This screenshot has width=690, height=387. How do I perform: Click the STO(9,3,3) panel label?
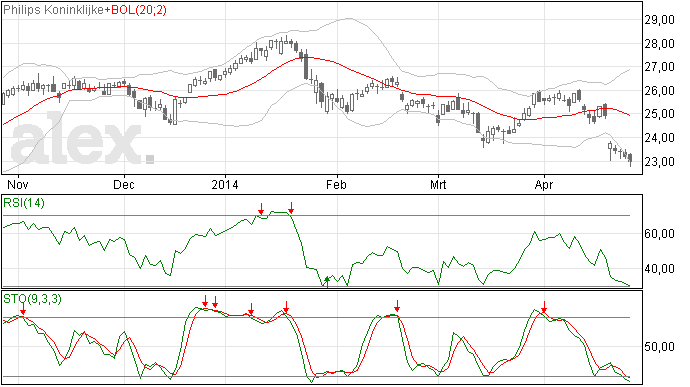(x=32, y=299)
